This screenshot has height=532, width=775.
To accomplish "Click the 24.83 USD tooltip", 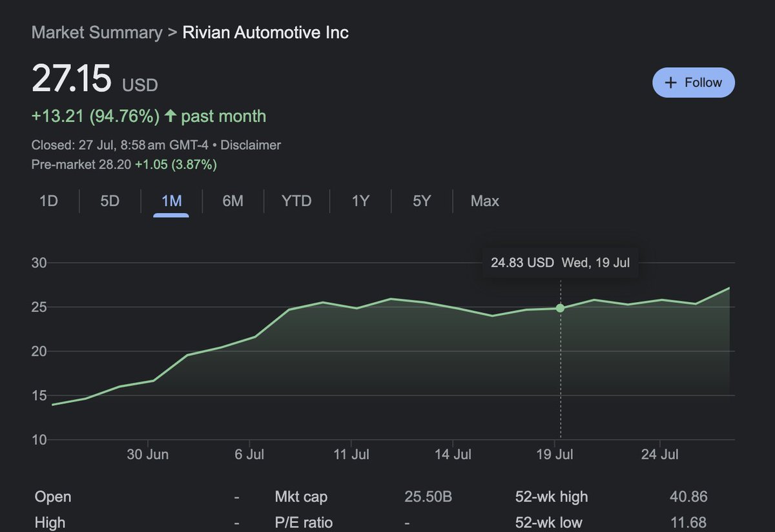I will pos(560,263).
